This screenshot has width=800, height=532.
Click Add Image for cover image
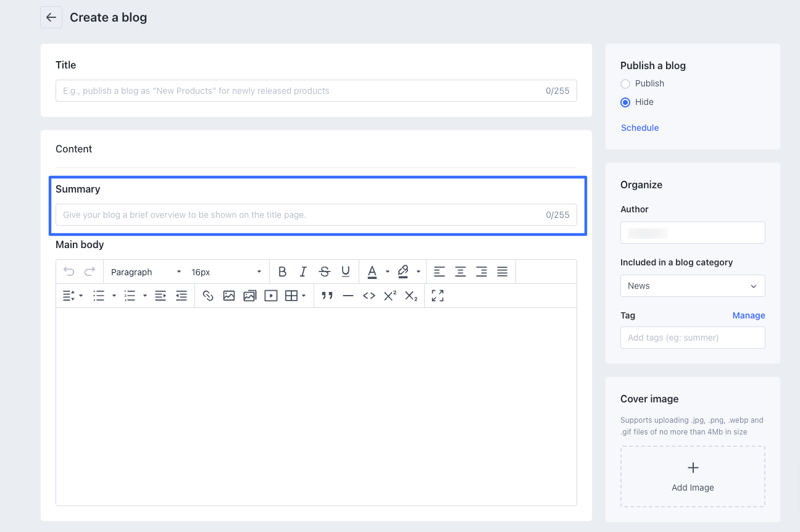click(693, 476)
